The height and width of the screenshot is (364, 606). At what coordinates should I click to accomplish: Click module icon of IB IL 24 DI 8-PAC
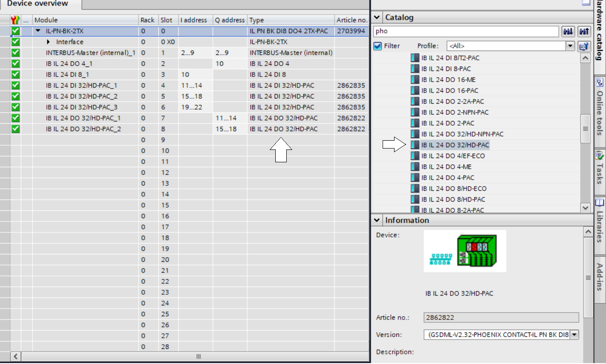(415, 69)
